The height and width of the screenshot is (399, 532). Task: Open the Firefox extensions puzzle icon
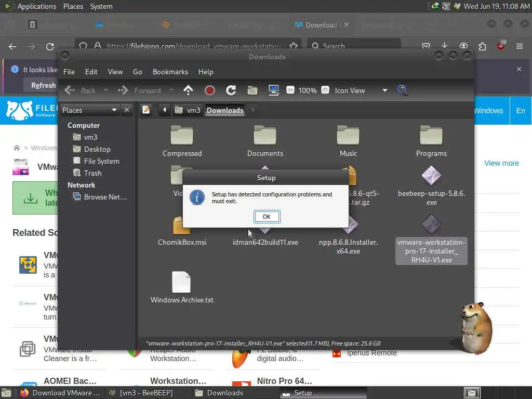coord(482,46)
